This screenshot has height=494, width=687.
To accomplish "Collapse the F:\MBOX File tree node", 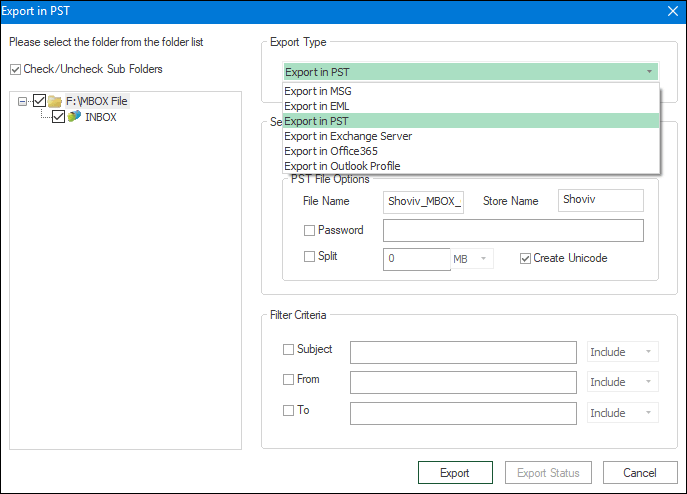I will (22, 102).
